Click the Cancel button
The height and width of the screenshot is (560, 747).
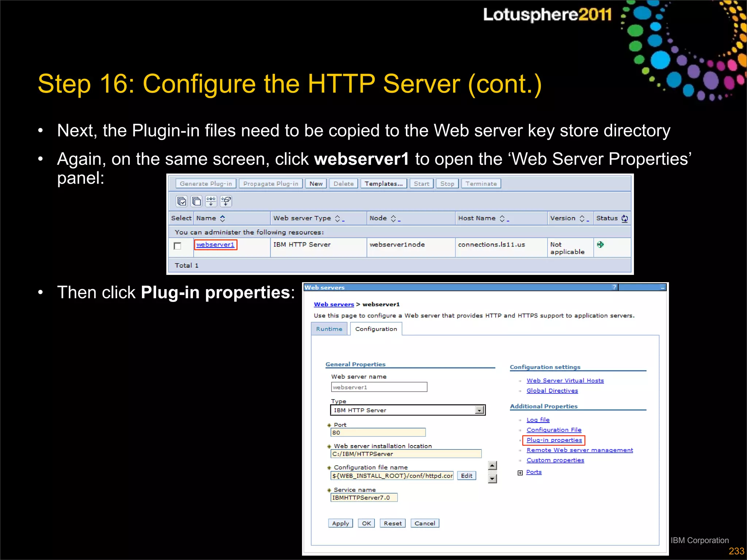425,524
